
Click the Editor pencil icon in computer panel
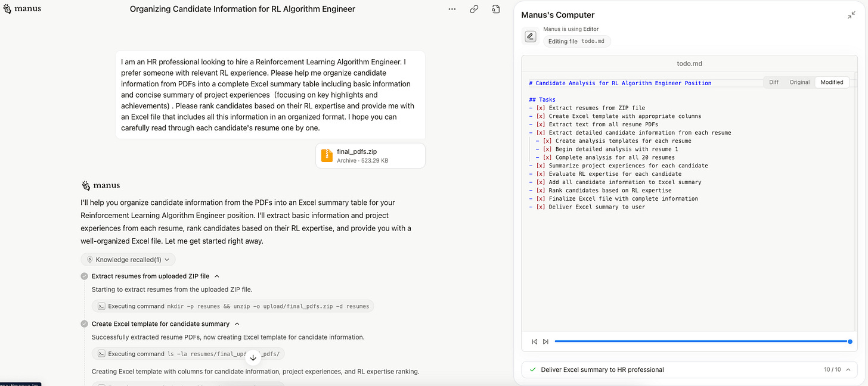tap(531, 37)
